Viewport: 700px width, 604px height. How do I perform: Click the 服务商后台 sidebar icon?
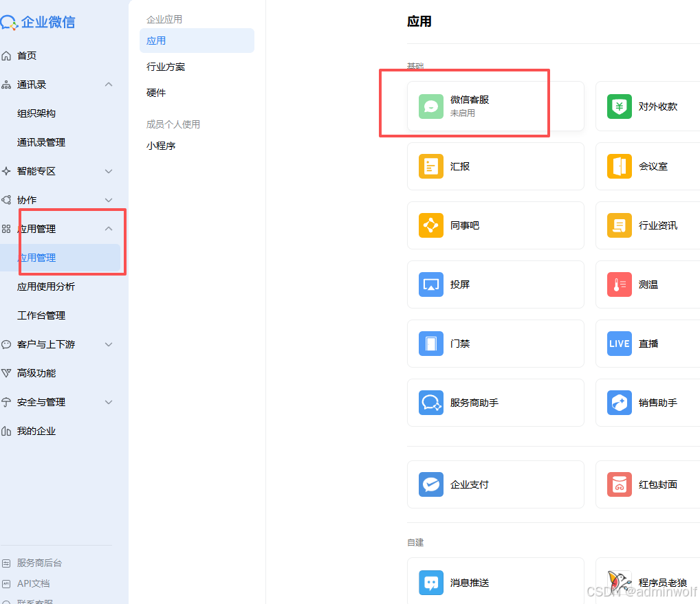6,563
